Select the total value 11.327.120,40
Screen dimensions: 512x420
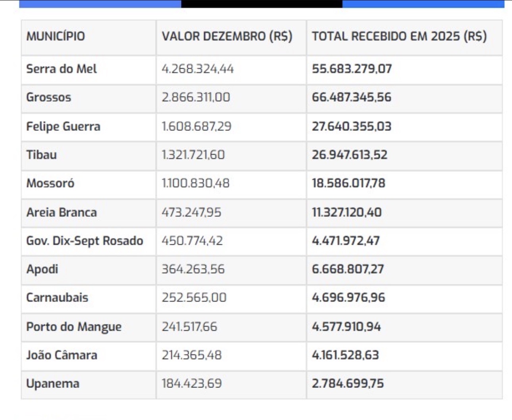[x=346, y=212]
